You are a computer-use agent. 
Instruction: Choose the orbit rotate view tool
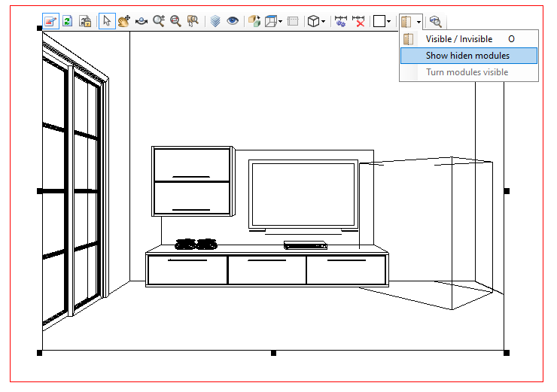click(142, 21)
